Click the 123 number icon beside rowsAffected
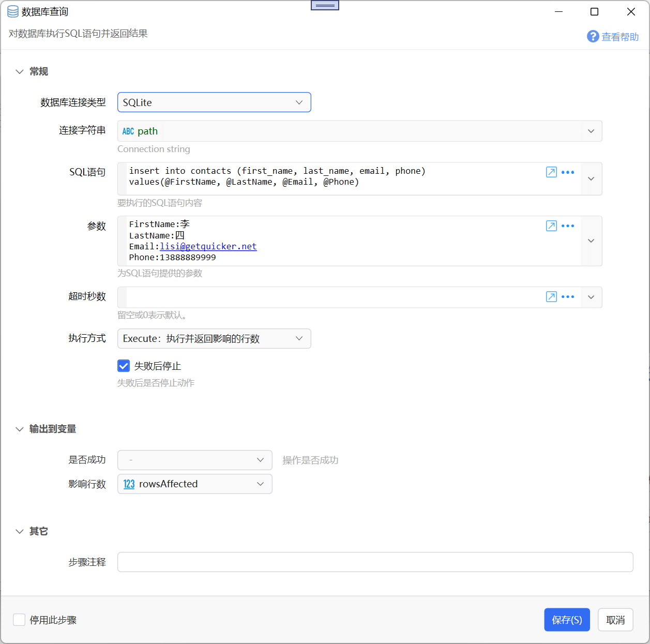The height and width of the screenshot is (644, 650). (x=129, y=484)
